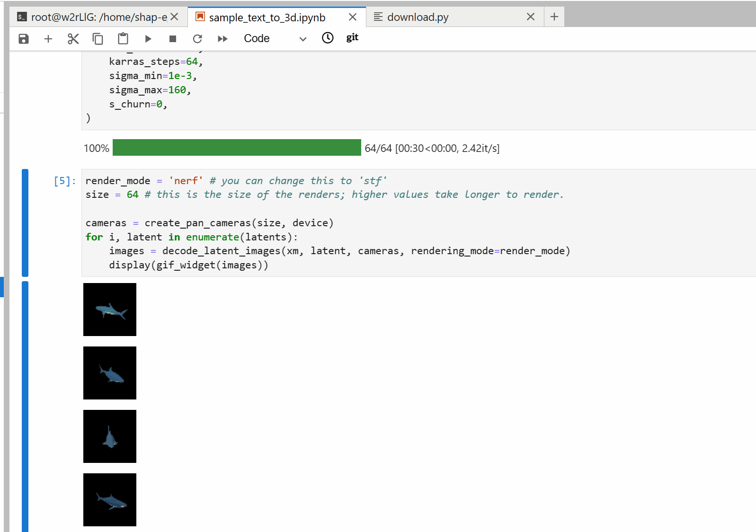This screenshot has width=756, height=532.
Task: Restart kernel and run all cells
Action: (222, 39)
